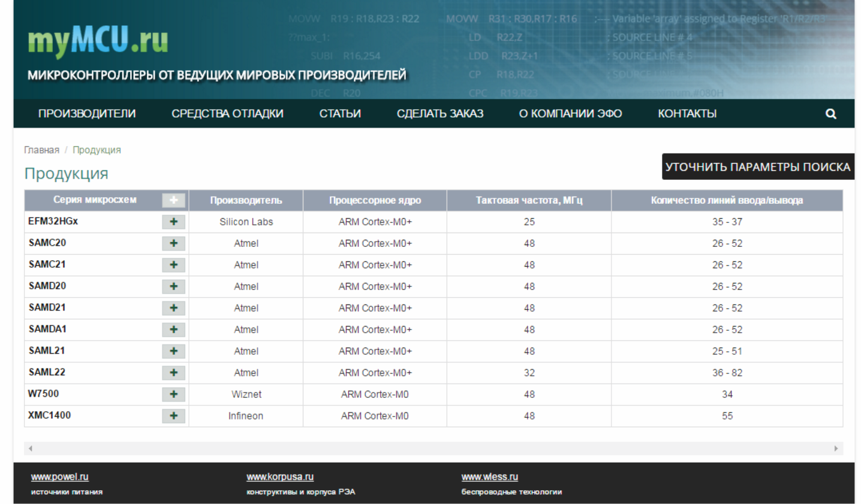Expand the SAMC20 row plus button
Screen dimensions: 861x504
tap(173, 243)
